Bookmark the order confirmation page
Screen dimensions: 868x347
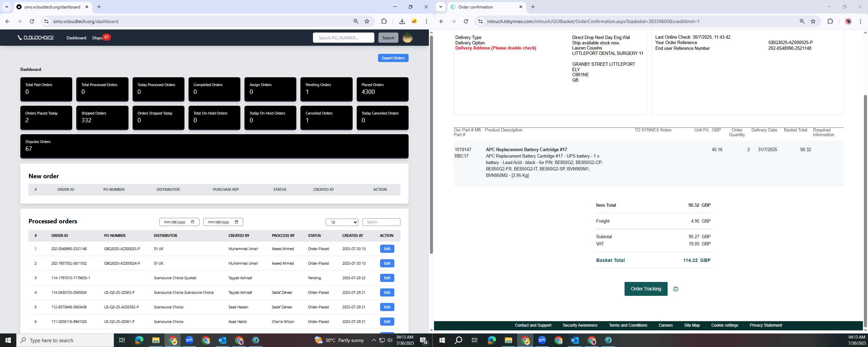[813, 21]
